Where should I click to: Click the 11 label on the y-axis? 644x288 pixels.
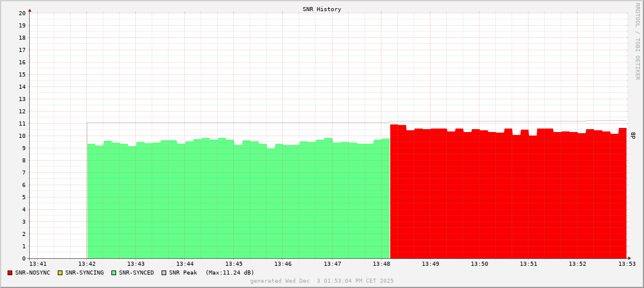click(22, 123)
